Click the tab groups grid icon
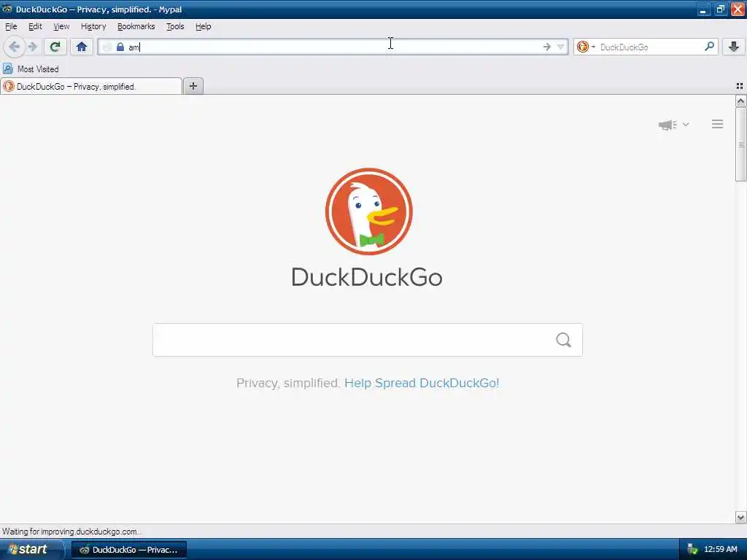Viewport: 747px width, 560px height. [x=740, y=86]
